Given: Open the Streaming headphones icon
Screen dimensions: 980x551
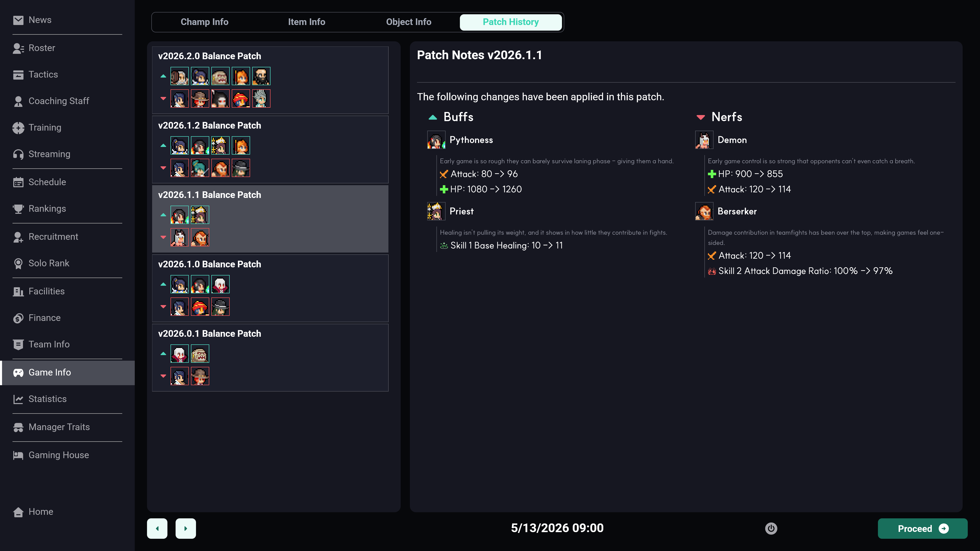Looking at the screenshot, I should pos(18,154).
